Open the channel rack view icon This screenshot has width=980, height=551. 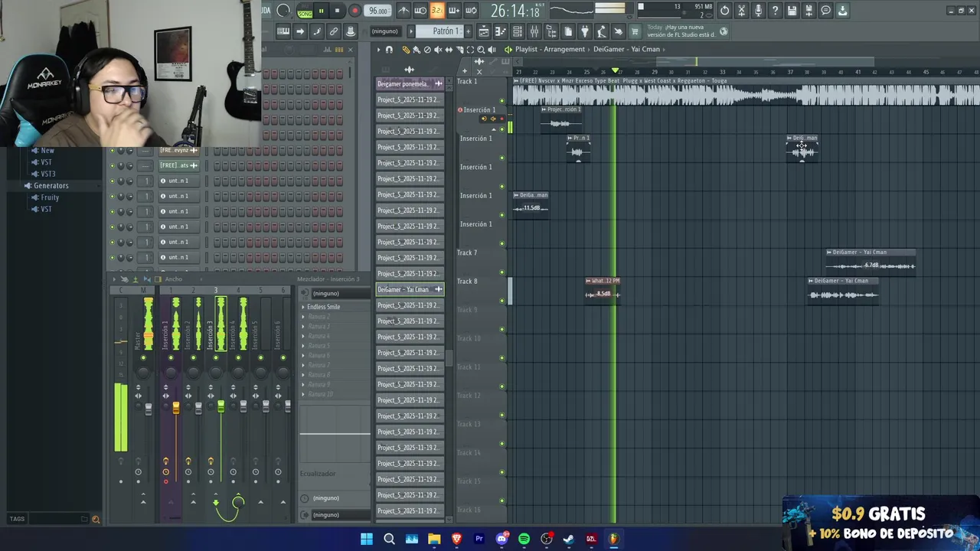pos(518,31)
